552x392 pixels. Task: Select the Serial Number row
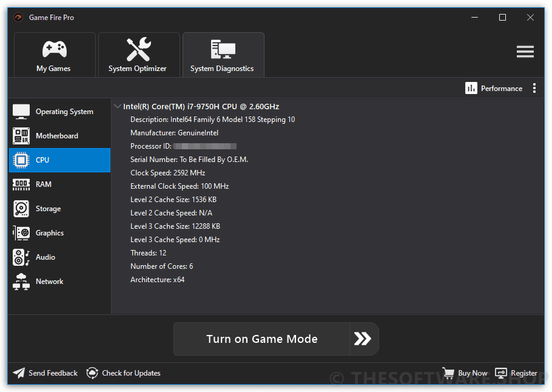point(189,160)
